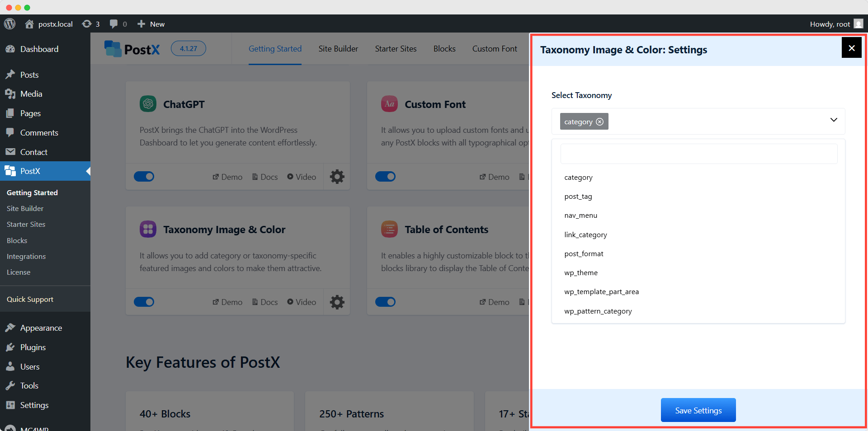
Task: Click the PostX logo in header
Action: pyautogui.click(x=132, y=49)
